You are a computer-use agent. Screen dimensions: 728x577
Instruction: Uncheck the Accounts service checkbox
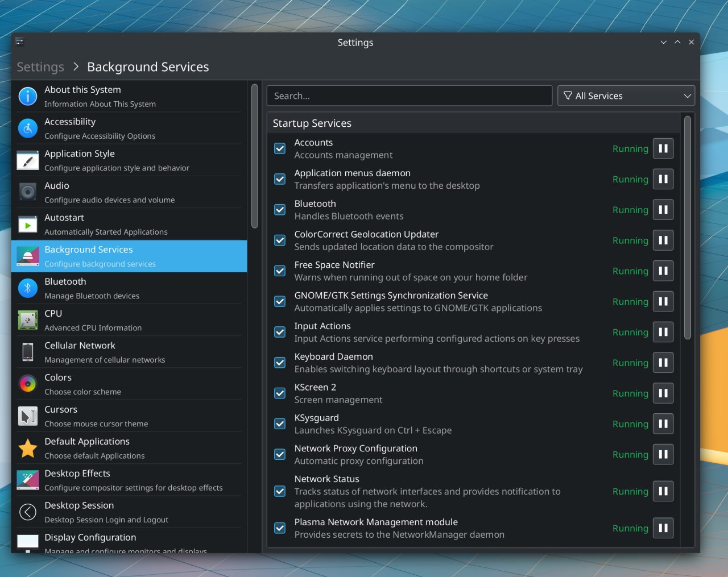click(x=280, y=148)
